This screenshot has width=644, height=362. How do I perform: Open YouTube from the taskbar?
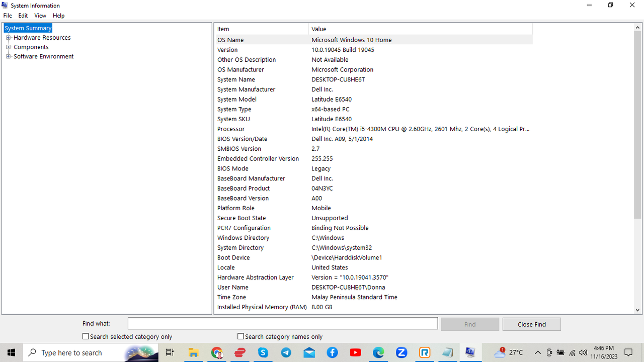pos(355,352)
